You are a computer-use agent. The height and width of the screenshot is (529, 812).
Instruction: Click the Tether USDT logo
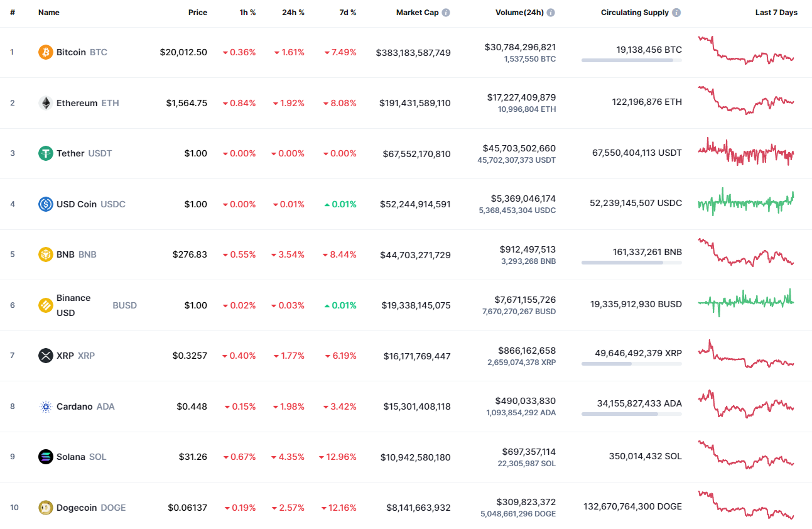[45, 153]
